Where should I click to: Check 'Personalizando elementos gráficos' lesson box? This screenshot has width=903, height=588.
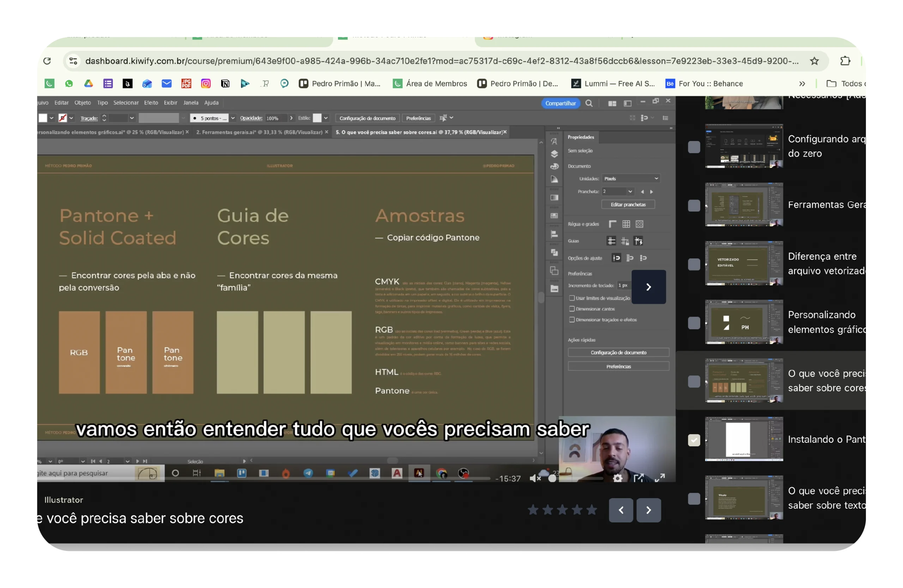[694, 323]
